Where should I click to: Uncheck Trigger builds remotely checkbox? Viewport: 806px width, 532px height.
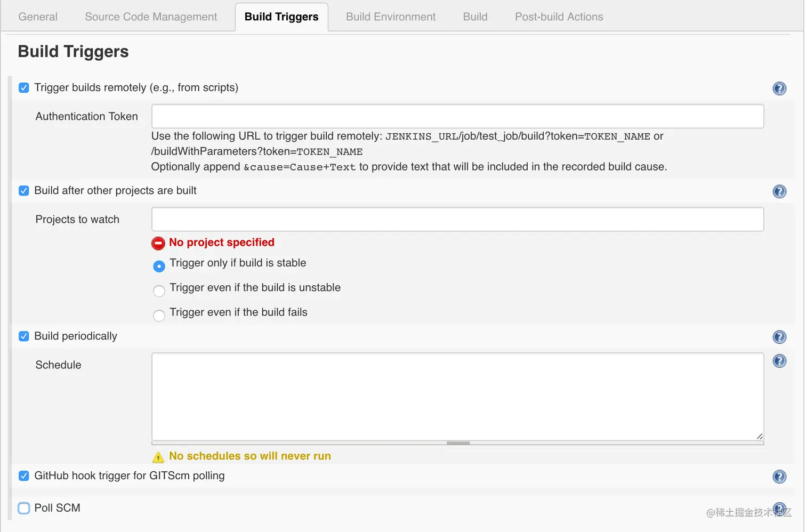(x=24, y=87)
